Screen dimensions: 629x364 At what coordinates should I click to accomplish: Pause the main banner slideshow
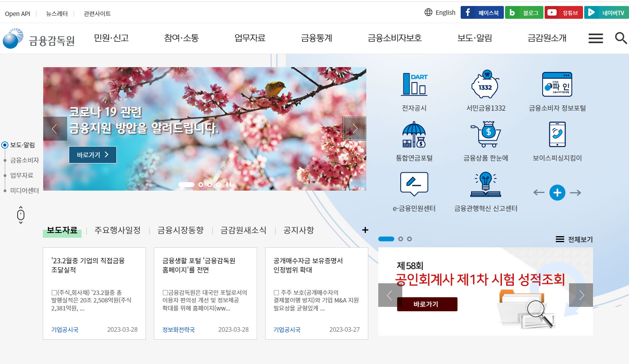pos(229,184)
